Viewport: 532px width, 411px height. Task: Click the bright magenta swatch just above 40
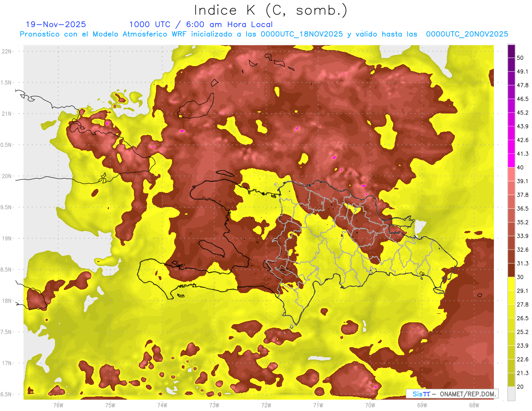click(511, 160)
